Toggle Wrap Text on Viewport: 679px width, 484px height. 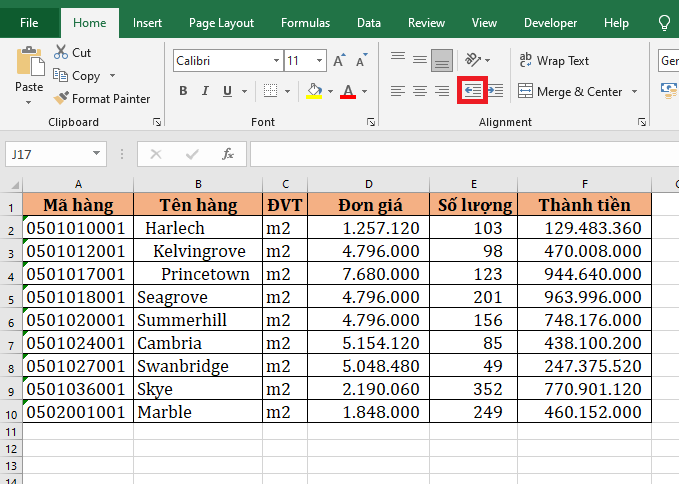pyautogui.click(x=554, y=61)
